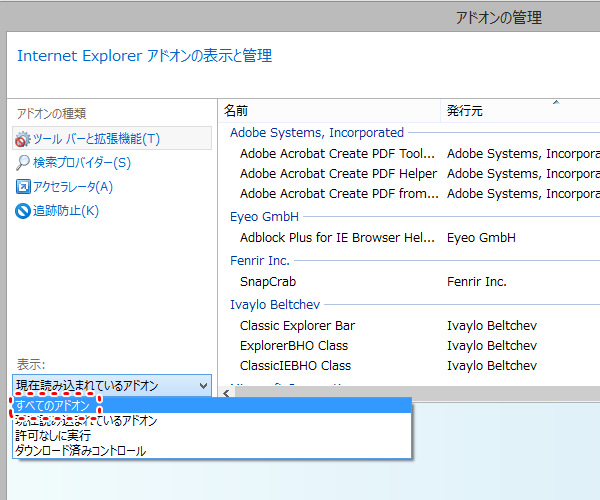Choose 現在読み込まれているアドオン in dropdown list

click(212, 420)
